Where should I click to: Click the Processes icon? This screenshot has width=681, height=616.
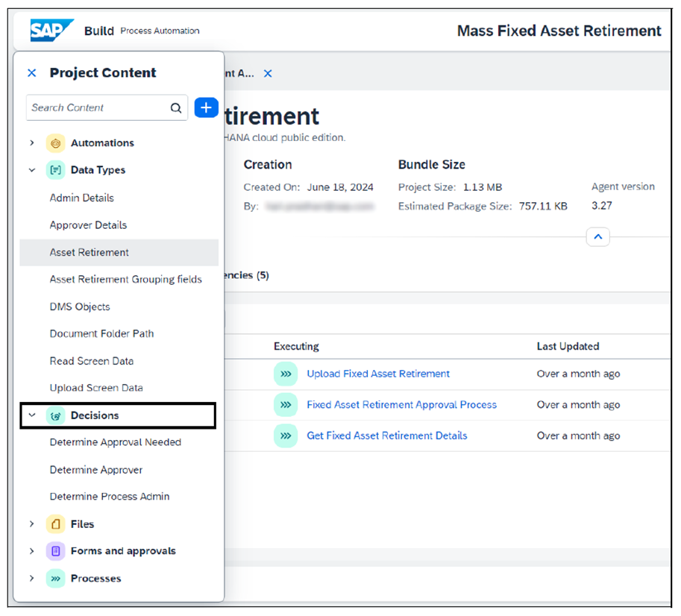coord(56,579)
